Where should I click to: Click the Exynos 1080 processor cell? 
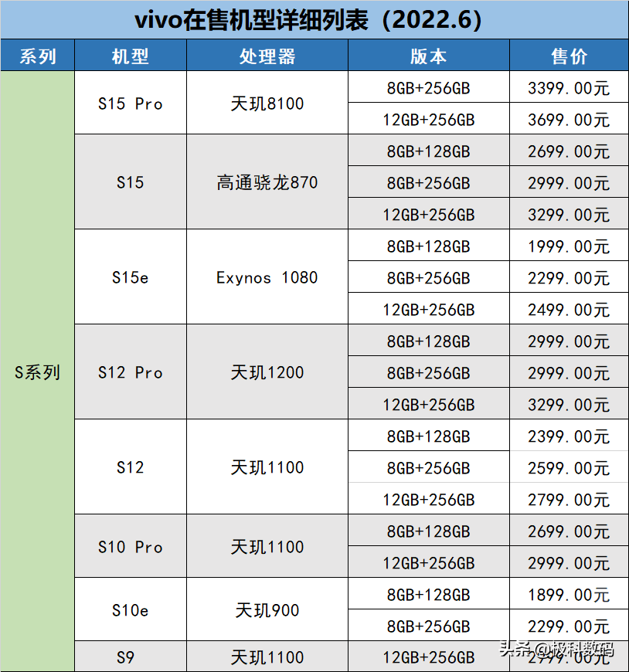(x=267, y=277)
